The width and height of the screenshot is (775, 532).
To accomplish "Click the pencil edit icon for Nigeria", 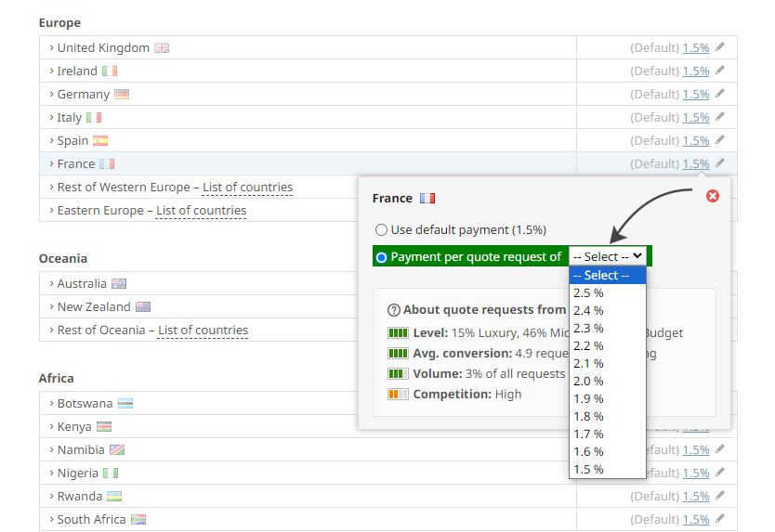I will click(720, 473).
